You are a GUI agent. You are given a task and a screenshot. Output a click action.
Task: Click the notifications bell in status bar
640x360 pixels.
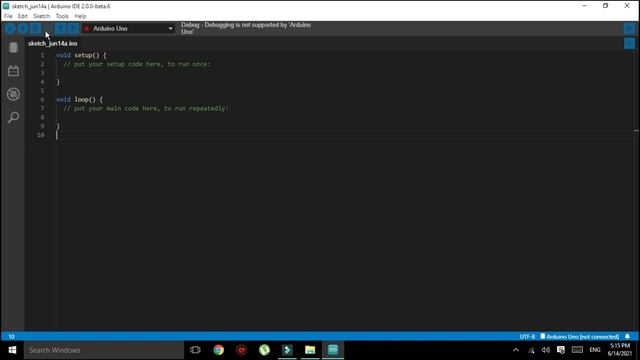tap(627, 336)
